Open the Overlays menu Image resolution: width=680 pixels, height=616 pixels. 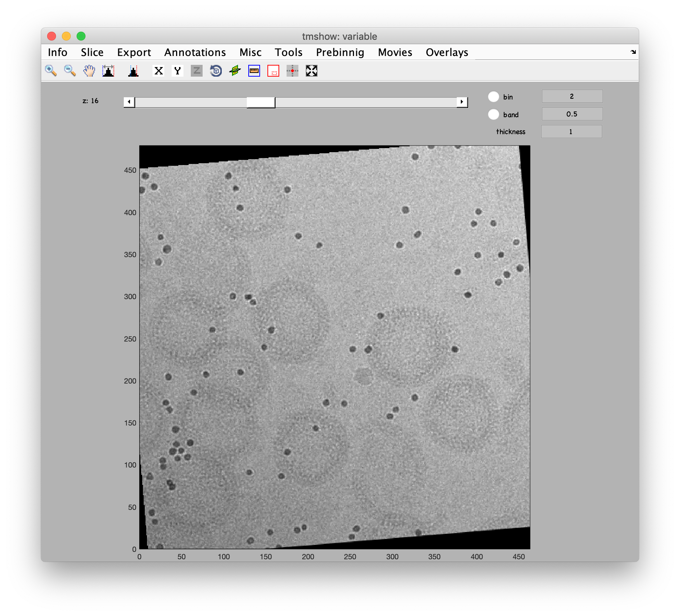(x=447, y=52)
